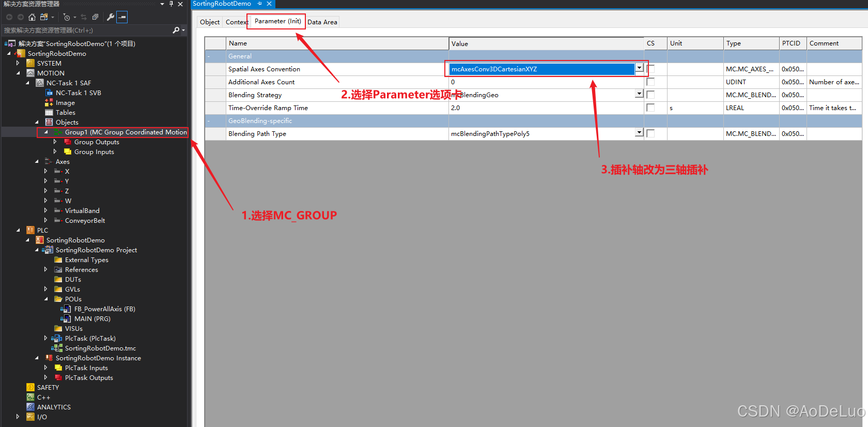Select the ConveyorBelt axis
Viewport: 868px width, 427px height.
[x=85, y=220]
